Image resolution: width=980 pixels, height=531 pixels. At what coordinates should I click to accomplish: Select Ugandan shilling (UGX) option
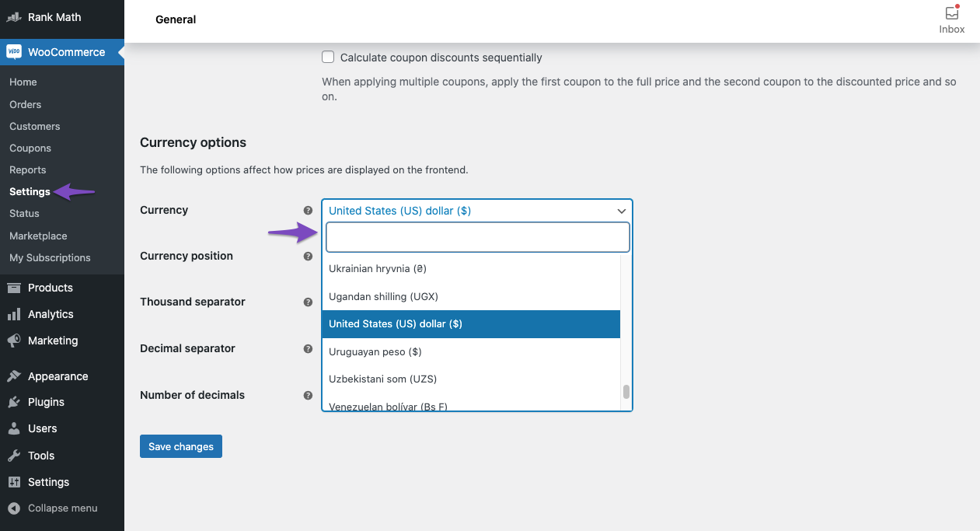coord(471,296)
